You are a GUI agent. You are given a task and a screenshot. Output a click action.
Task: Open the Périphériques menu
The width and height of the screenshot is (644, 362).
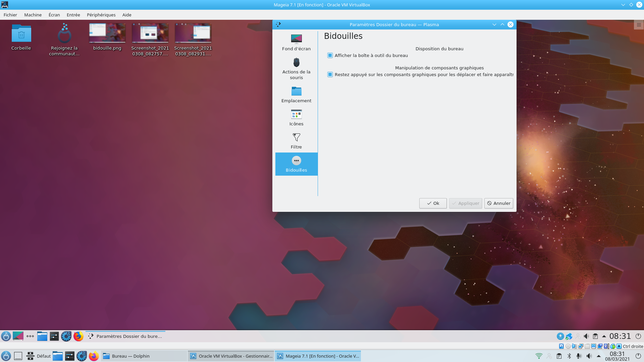(x=101, y=15)
